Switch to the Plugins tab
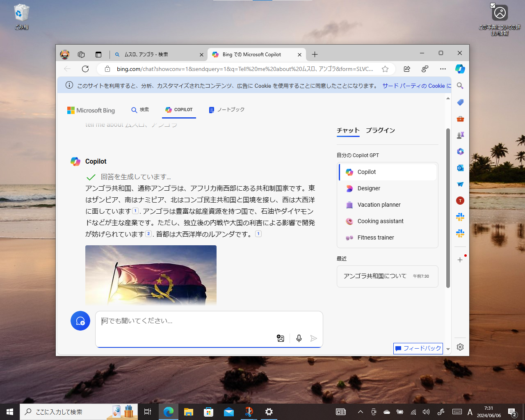This screenshot has height=420, width=525. pyautogui.click(x=381, y=130)
